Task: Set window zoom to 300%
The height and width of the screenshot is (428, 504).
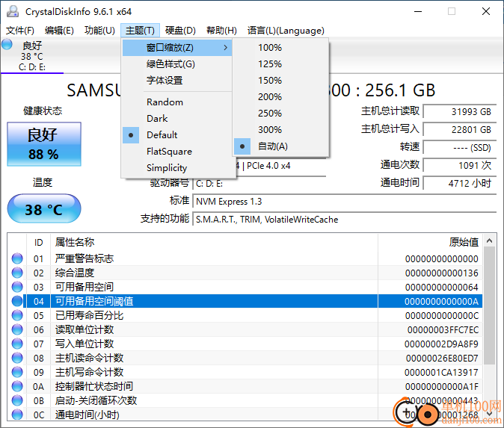Action: click(x=280, y=130)
